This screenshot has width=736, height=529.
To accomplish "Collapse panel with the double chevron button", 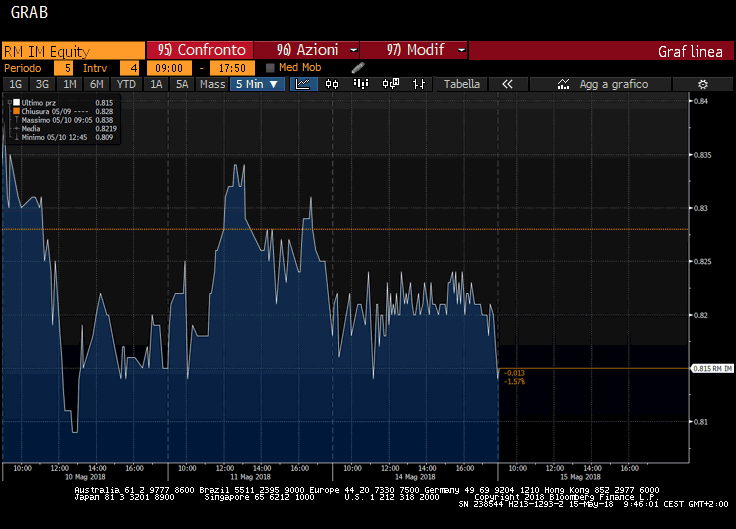I will click(x=507, y=84).
